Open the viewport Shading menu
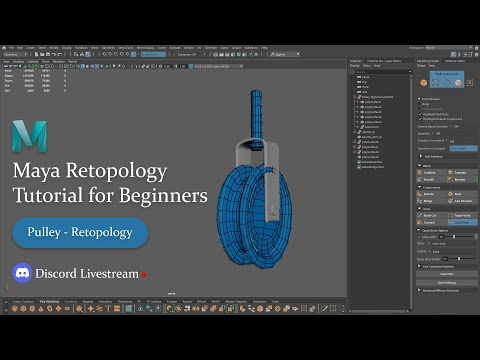This screenshot has width=480, height=360. [x=18, y=61]
